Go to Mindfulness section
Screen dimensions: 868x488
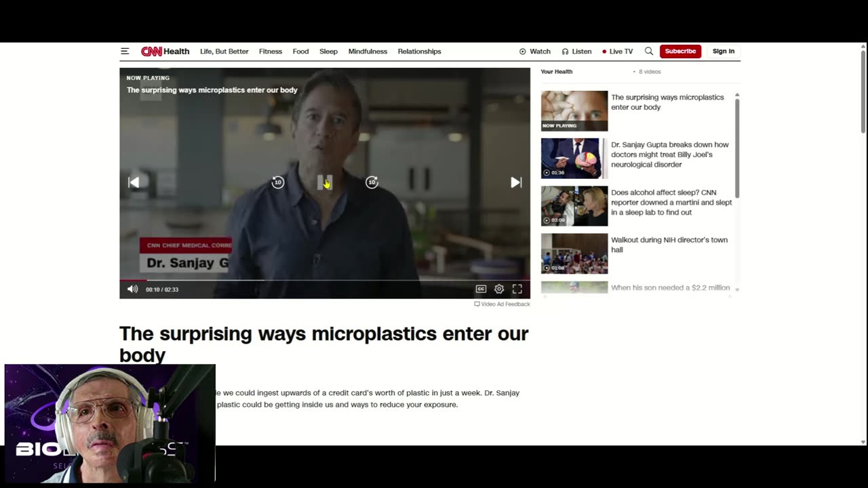point(368,52)
